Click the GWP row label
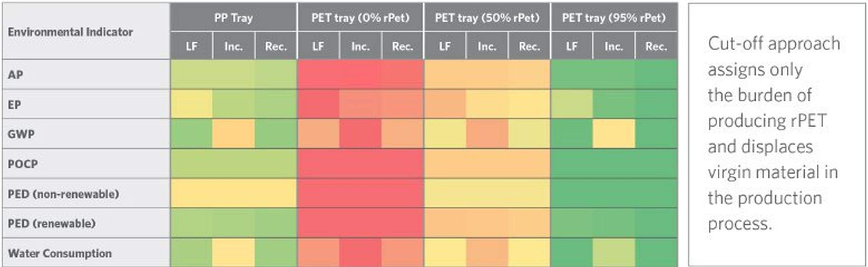Screen dimensions: 868x267 (x=21, y=134)
